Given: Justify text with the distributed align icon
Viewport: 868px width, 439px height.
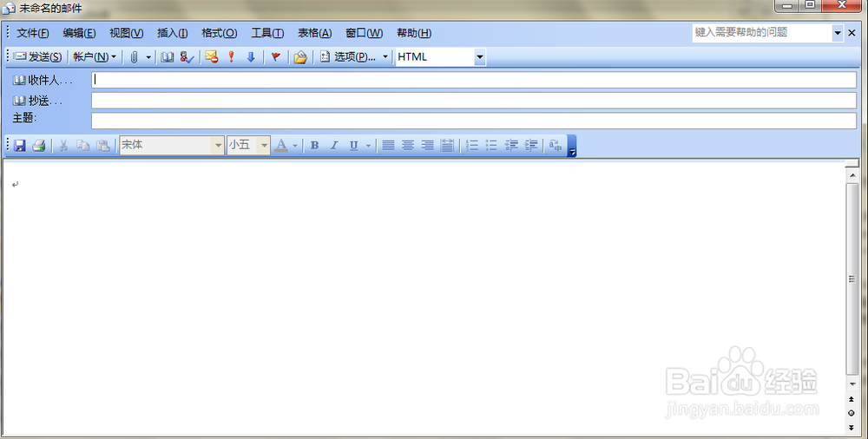Looking at the screenshot, I should [x=447, y=146].
